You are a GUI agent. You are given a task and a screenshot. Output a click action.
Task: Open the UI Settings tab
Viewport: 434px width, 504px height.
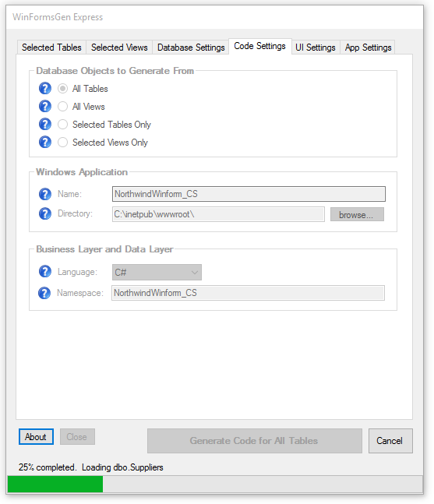(316, 48)
